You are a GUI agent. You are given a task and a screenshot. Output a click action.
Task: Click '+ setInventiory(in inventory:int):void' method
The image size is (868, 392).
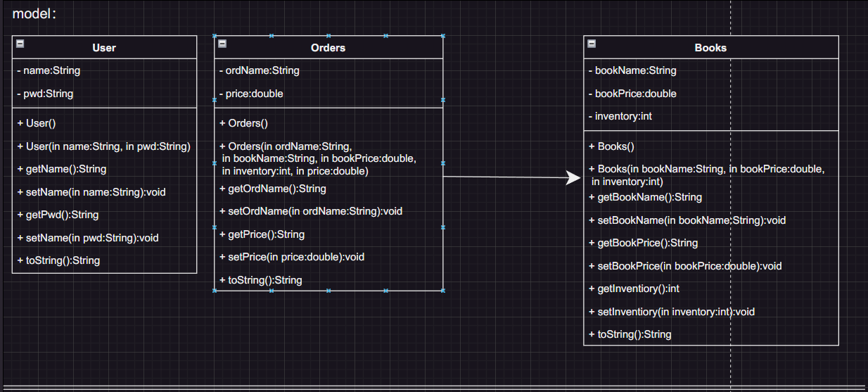(x=671, y=312)
